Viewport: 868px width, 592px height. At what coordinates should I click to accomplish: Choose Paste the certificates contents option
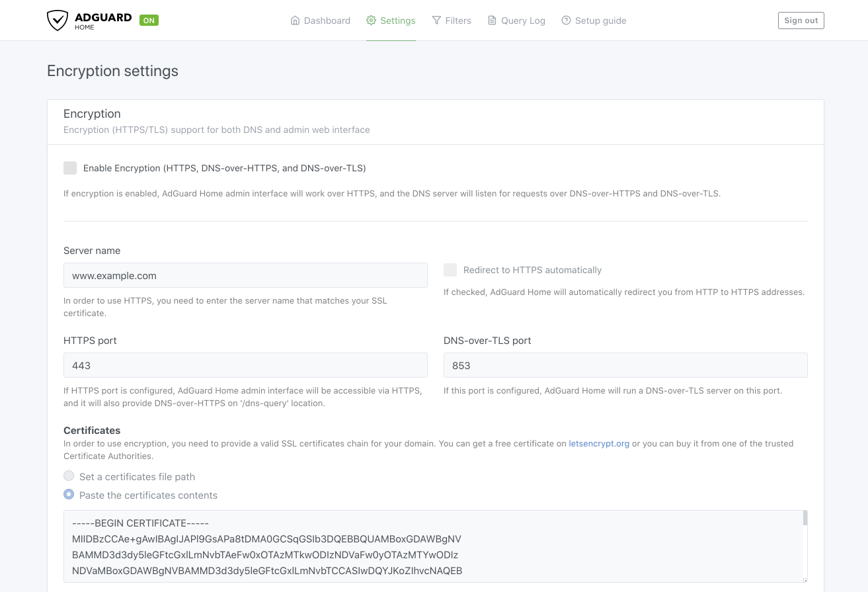pyautogui.click(x=69, y=495)
